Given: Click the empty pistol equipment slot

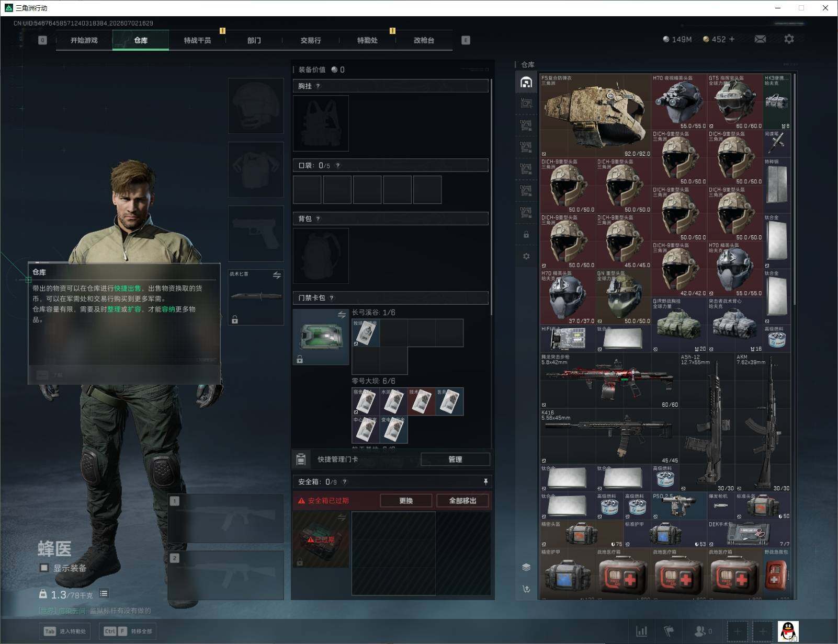Looking at the screenshot, I should (x=256, y=233).
